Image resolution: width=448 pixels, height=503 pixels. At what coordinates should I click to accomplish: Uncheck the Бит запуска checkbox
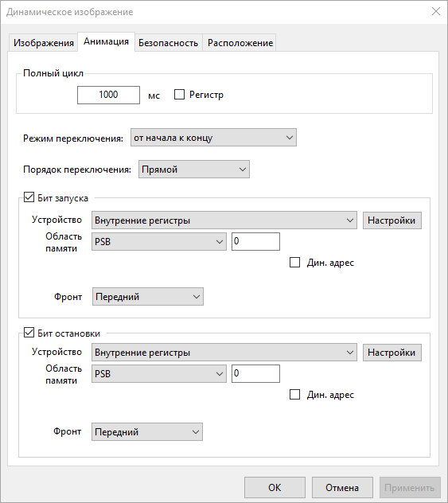point(29,197)
